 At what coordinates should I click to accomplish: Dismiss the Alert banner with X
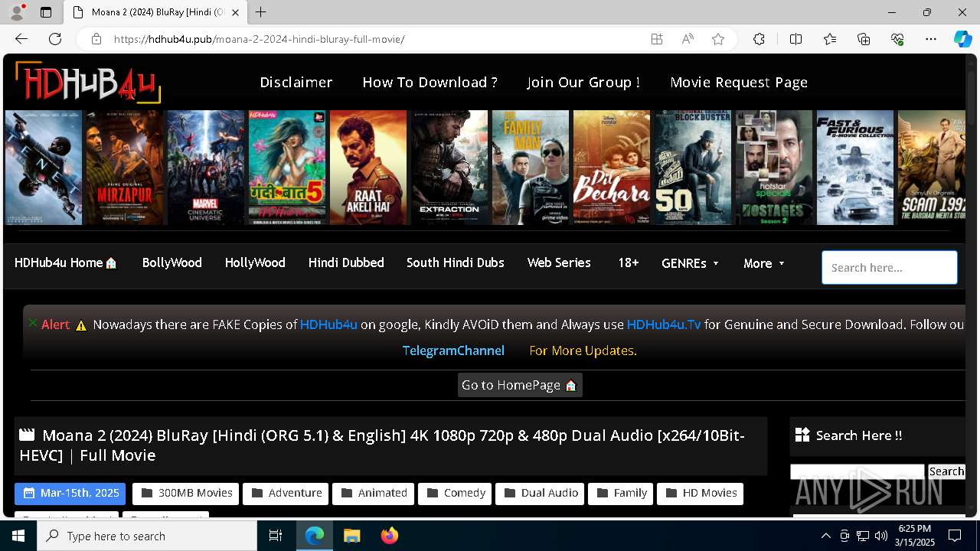tap(33, 323)
